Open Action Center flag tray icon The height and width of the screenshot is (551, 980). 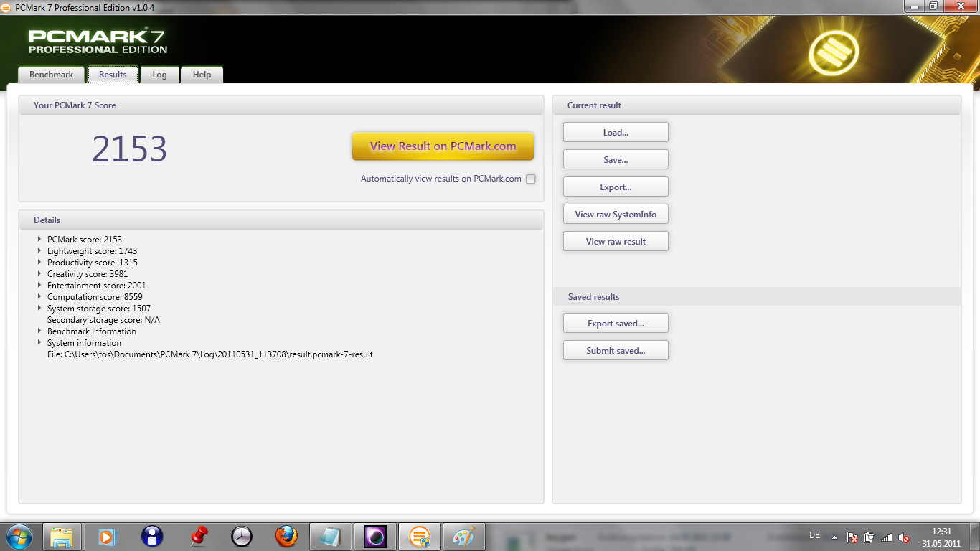pyautogui.click(x=852, y=537)
